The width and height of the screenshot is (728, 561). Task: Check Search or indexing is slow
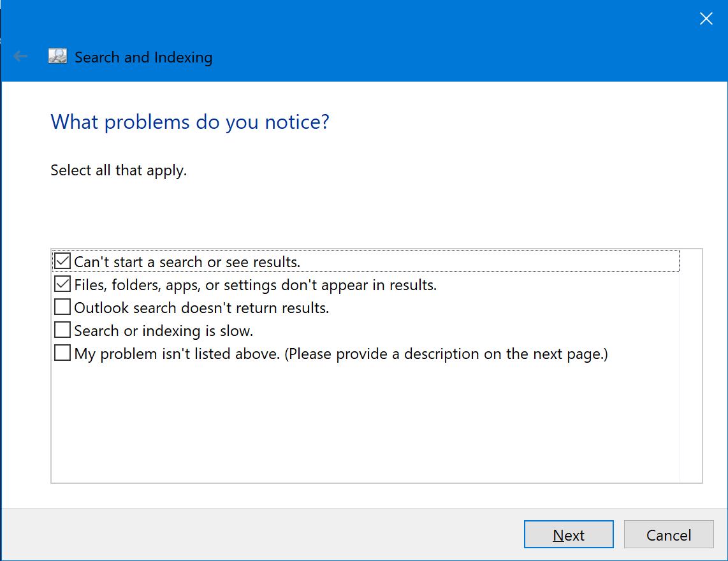(62, 330)
